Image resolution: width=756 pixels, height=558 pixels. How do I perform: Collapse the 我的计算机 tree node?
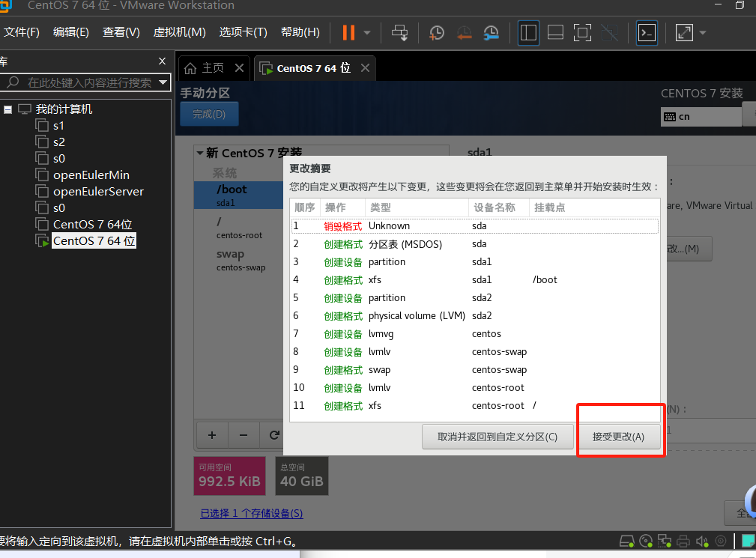pos(7,109)
